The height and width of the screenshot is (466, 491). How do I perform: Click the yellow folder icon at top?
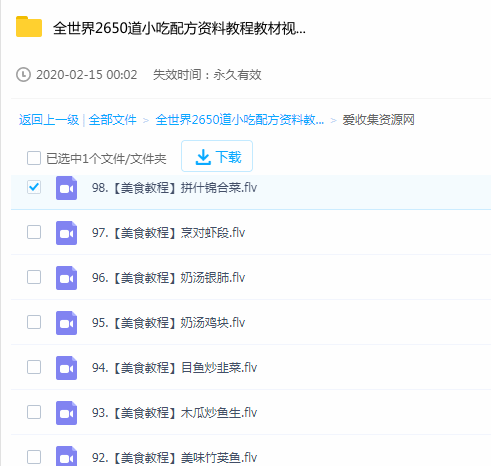pos(29,27)
